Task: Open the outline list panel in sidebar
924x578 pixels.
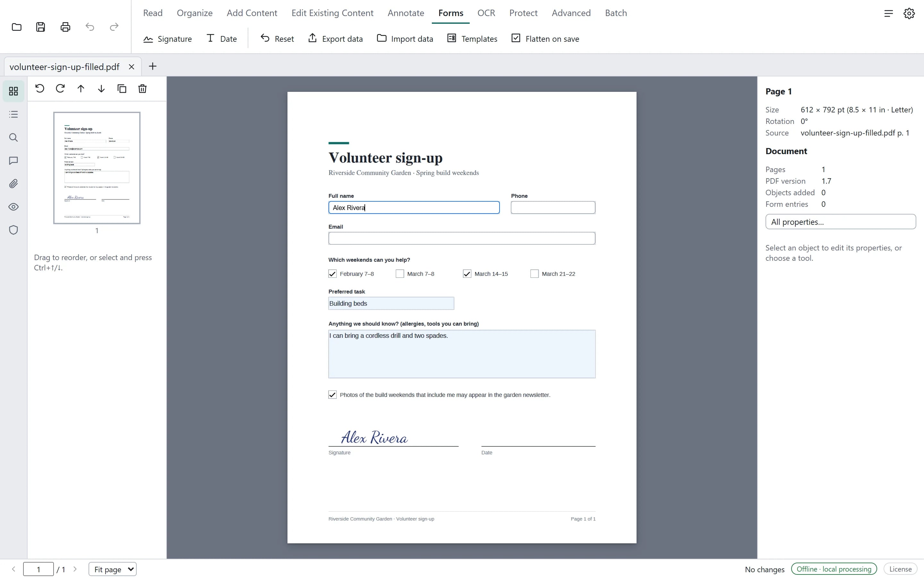Action: 13,114
